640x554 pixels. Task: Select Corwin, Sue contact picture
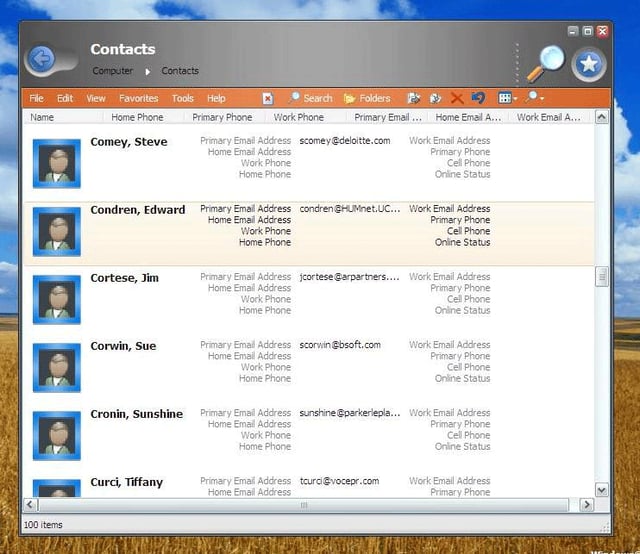(x=57, y=368)
